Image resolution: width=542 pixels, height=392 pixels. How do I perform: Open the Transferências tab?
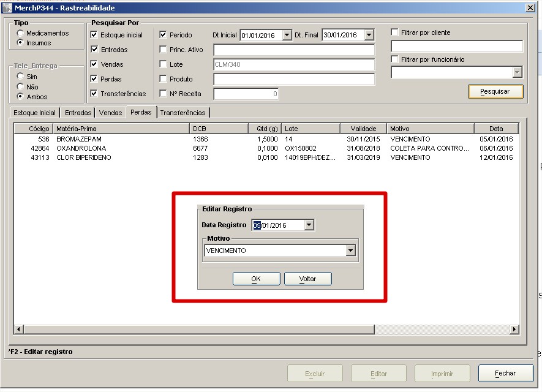click(x=183, y=113)
